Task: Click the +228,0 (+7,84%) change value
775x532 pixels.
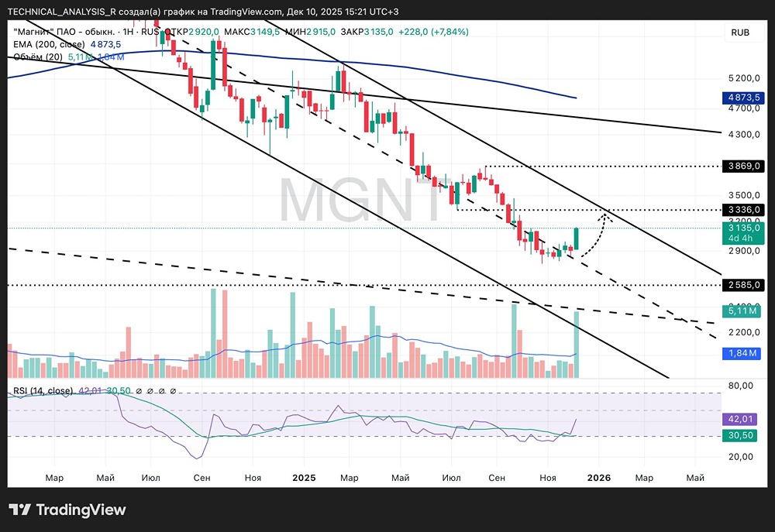Action: (433, 32)
